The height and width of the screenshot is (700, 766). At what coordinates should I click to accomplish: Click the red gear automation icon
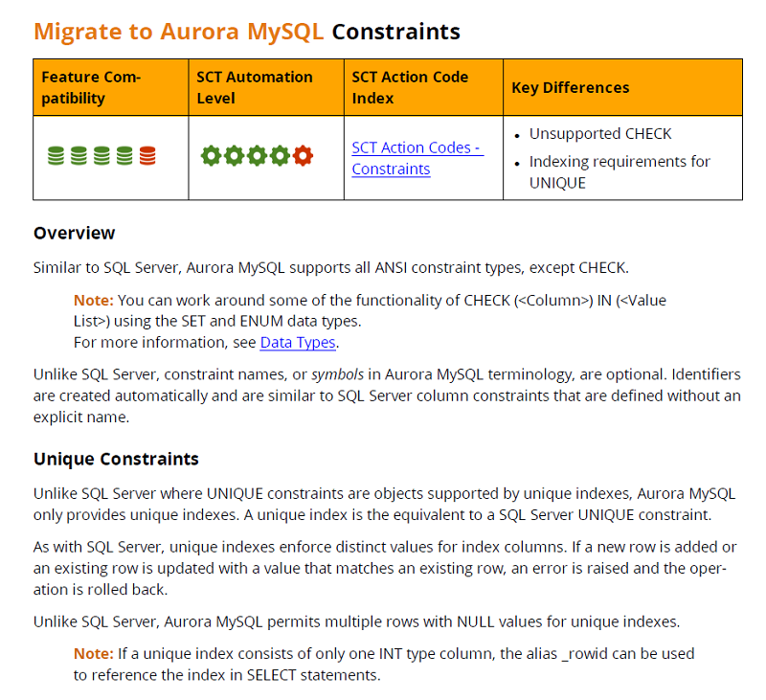click(303, 156)
